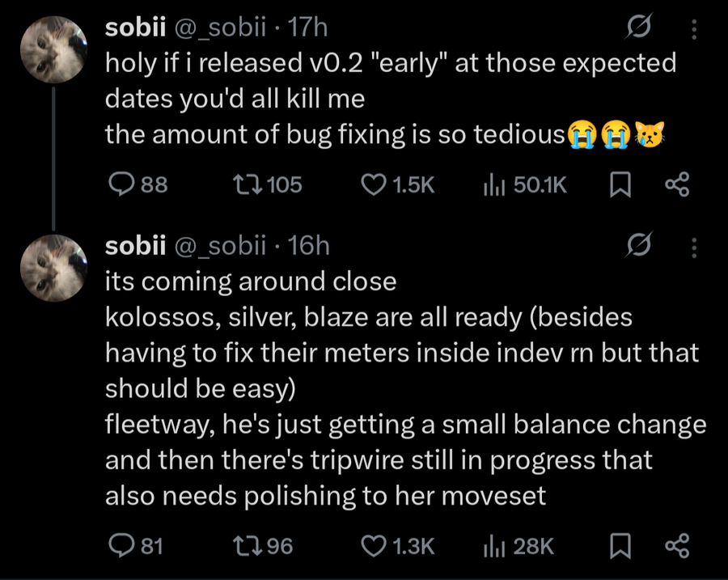Share the second tweet

(x=676, y=546)
